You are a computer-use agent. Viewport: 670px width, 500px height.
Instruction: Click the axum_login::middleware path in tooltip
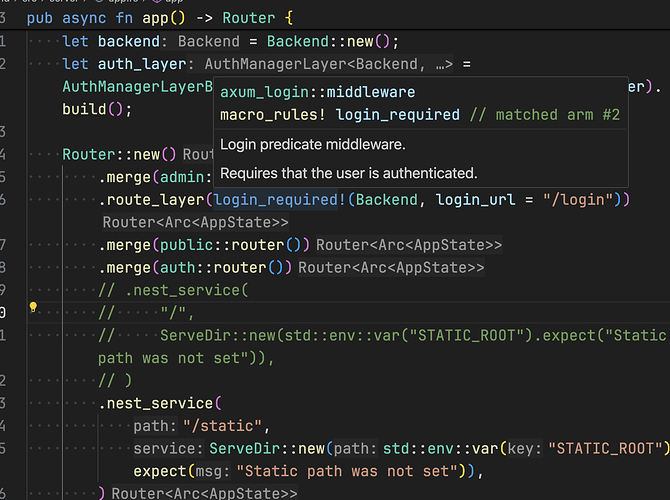317,92
